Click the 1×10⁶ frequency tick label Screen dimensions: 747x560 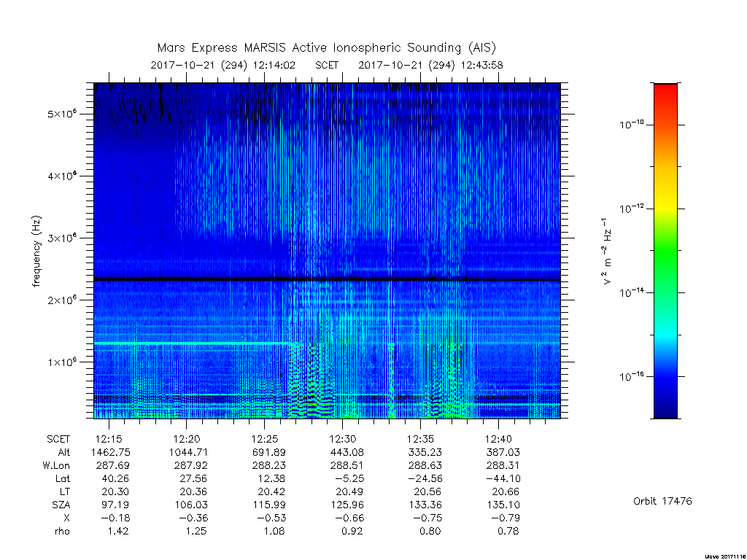61,362
